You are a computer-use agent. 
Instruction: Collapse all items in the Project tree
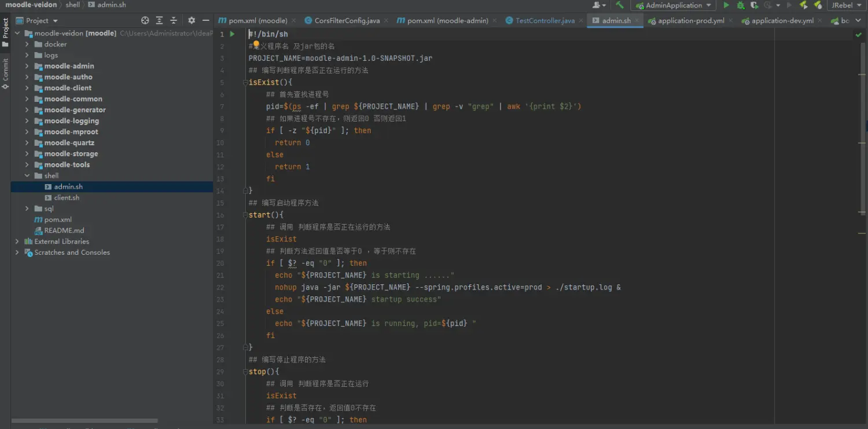coord(173,20)
